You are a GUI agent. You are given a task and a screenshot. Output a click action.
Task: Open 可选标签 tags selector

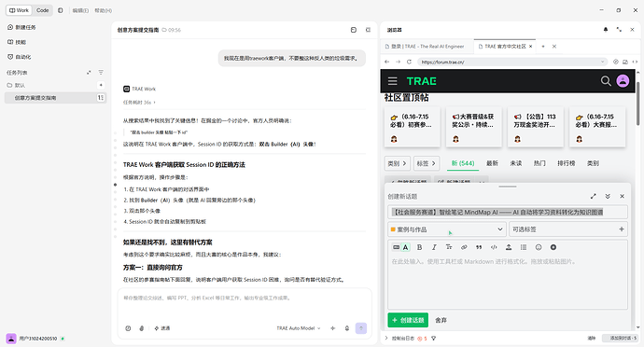(x=568, y=229)
